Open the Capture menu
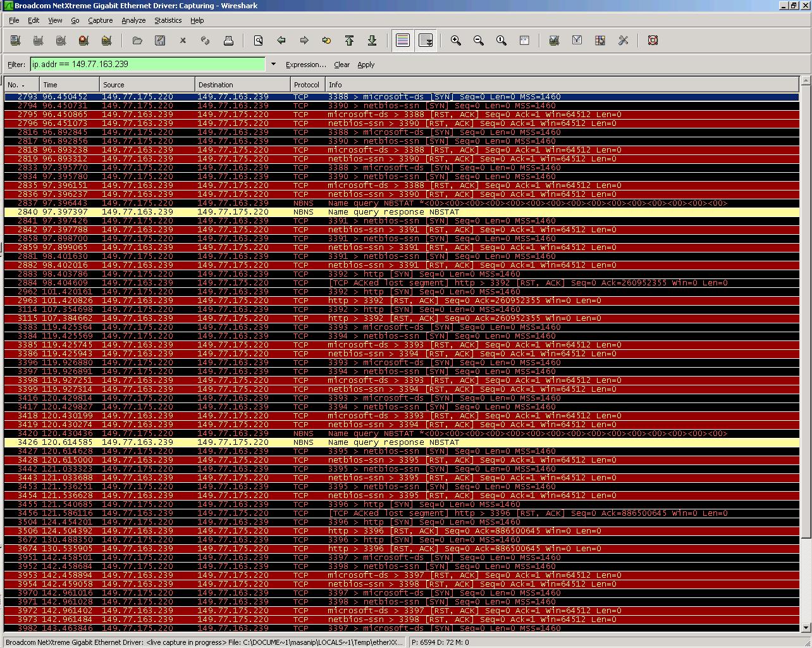Image resolution: width=812 pixels, height=648 pixels. (100, 20)
